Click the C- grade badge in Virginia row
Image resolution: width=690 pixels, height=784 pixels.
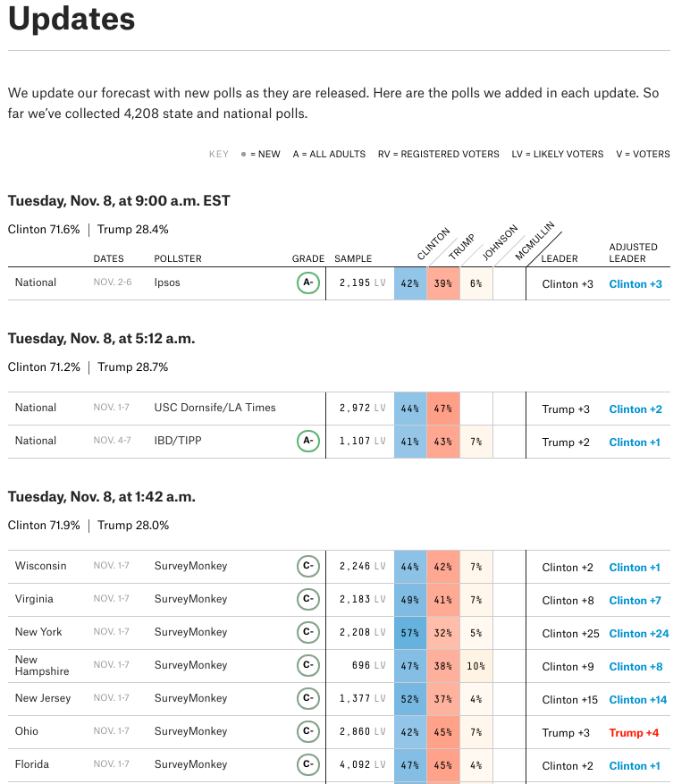point(308,600)
